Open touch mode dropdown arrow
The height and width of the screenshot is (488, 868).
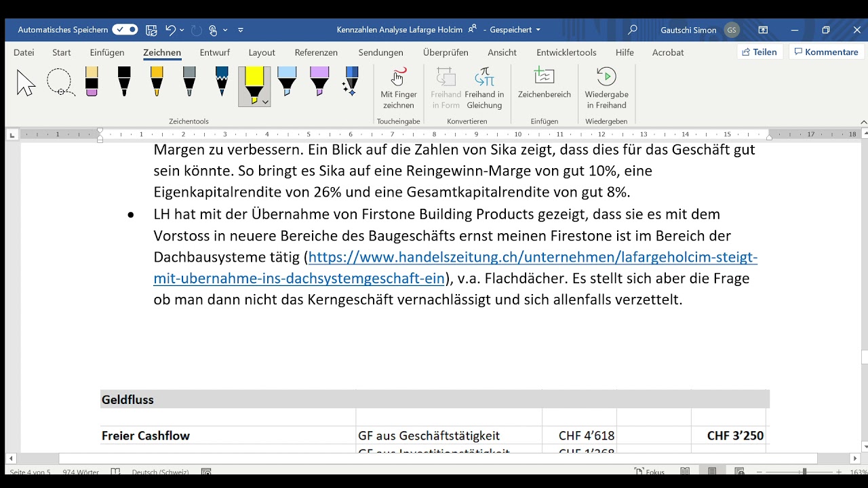(x=225, y=30)
